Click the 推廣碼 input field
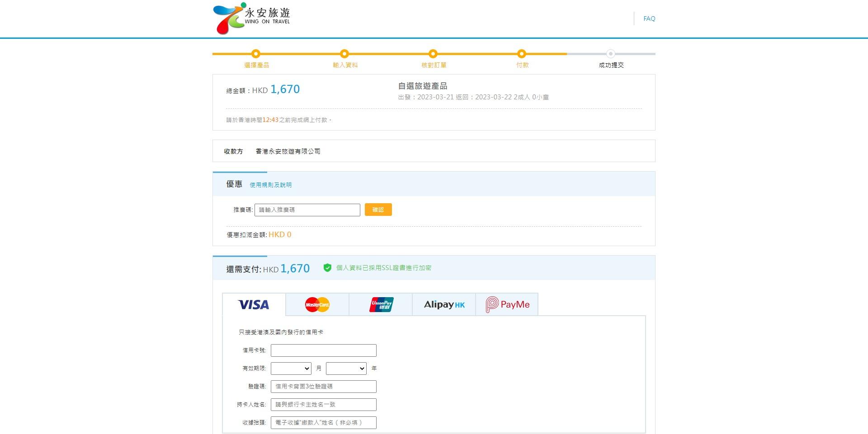Image resolution: width=868 pixels, height=434 pixels. coord(307,210)
